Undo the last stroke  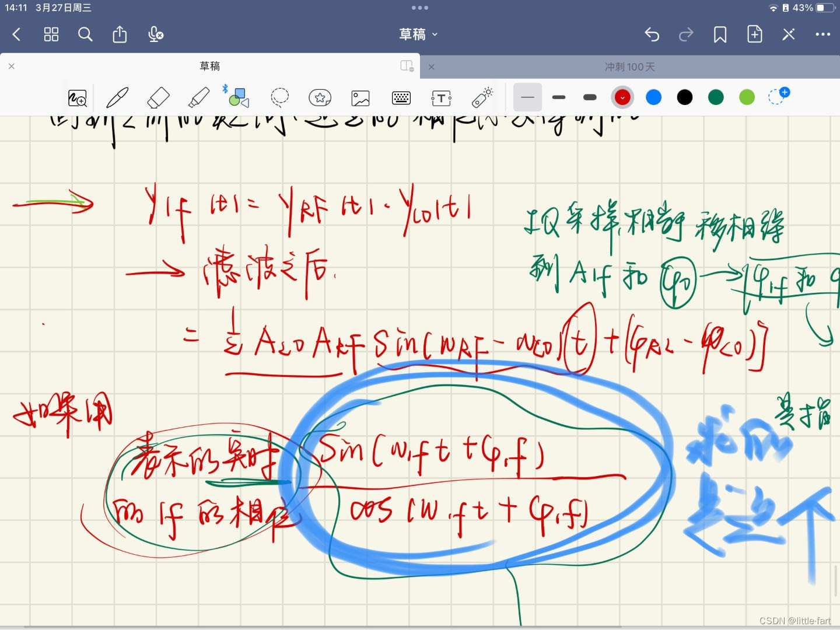tap(652, 34)
